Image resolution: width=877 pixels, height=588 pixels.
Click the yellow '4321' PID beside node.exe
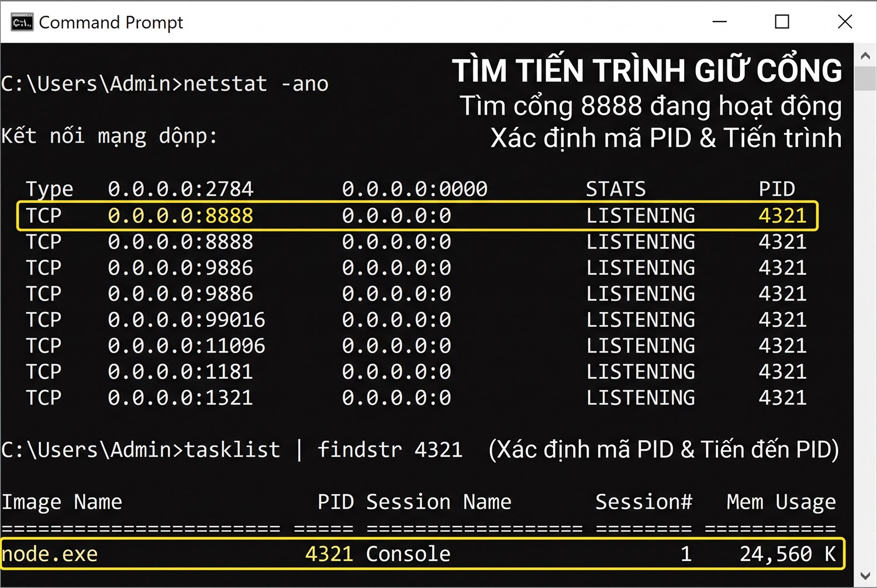329,554
